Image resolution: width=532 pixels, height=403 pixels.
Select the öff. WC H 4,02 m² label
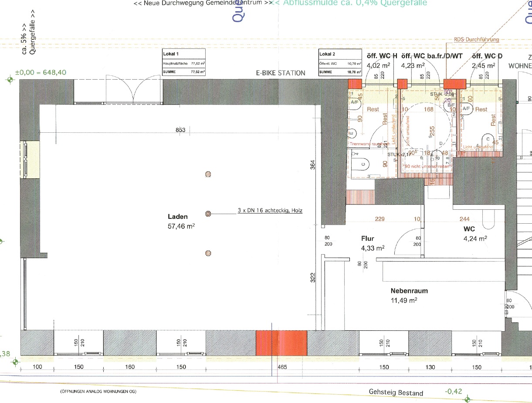[x=382, y=60]
